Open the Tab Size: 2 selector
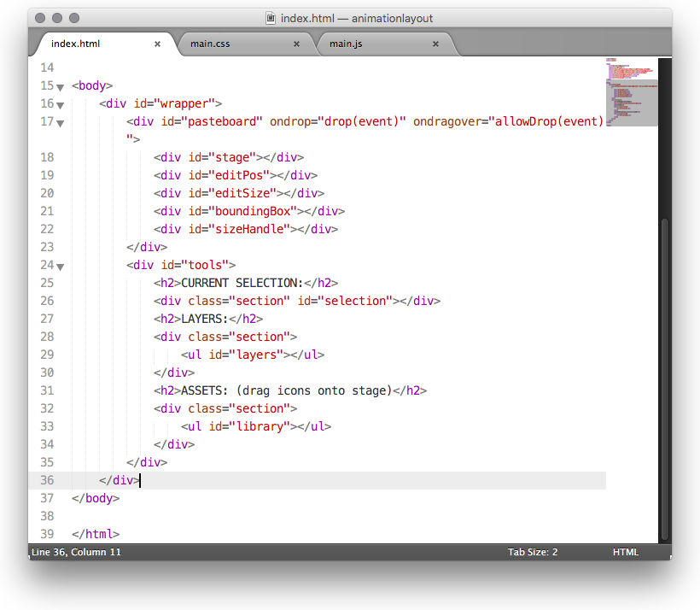This screenshot has width=700, height=610. 533,552
